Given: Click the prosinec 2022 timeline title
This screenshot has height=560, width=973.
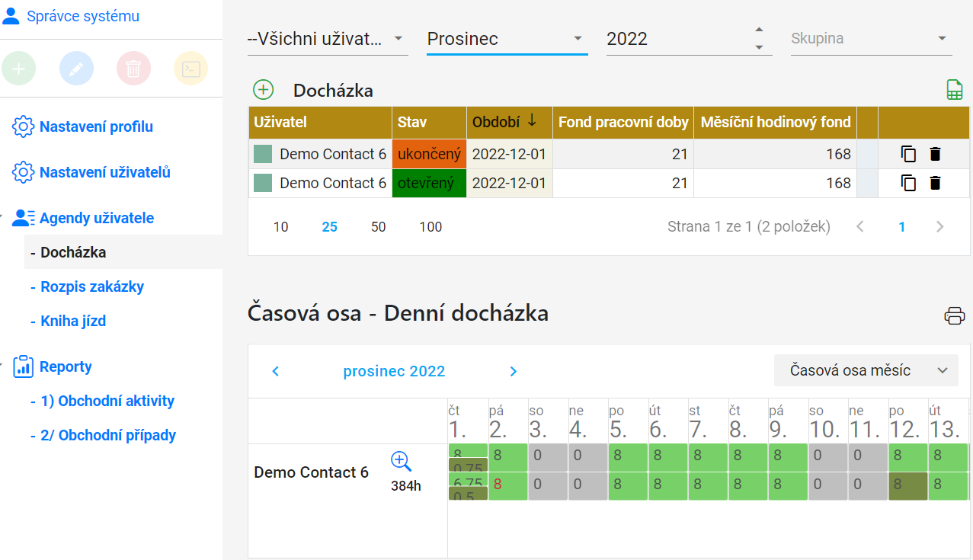Looking at the screenshot, I should click(394, 371).
